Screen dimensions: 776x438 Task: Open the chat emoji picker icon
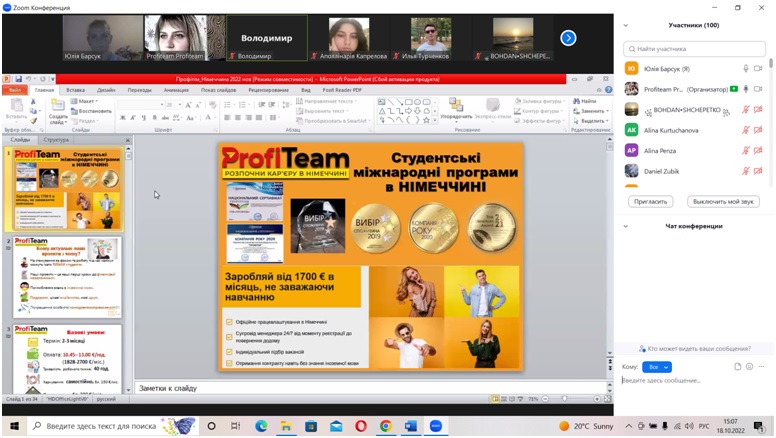click(x=749, y=367)
